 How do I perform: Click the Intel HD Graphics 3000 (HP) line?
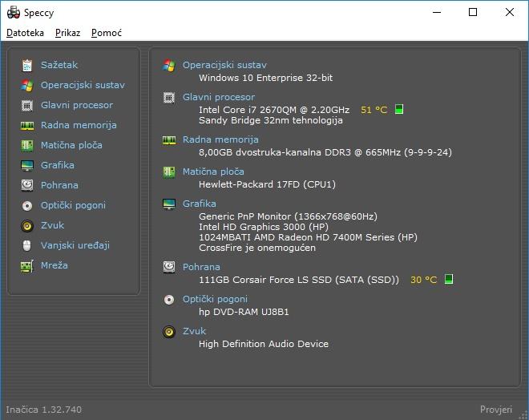click(x=264, y=227)
